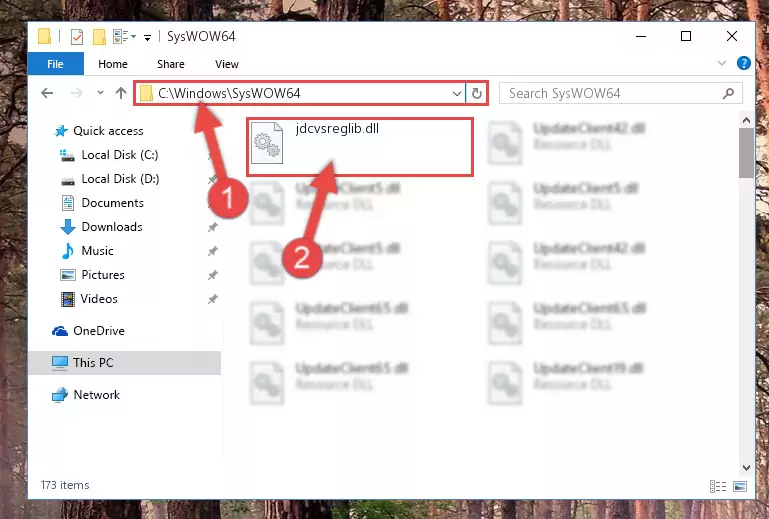Click the address bar path C:\Windows\SysWOW64
This screenshot has height=519, width=769.
(x=229, y=93)
